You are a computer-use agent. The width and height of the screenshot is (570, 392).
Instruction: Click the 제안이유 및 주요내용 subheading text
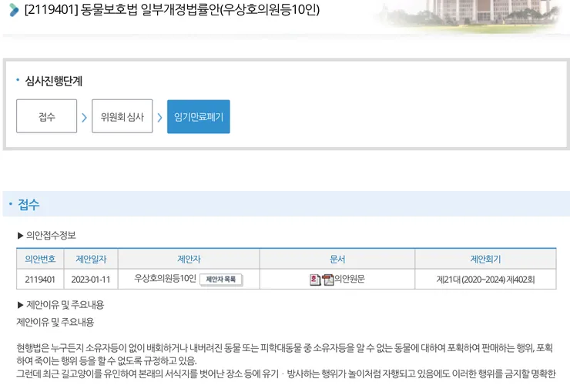65,305
